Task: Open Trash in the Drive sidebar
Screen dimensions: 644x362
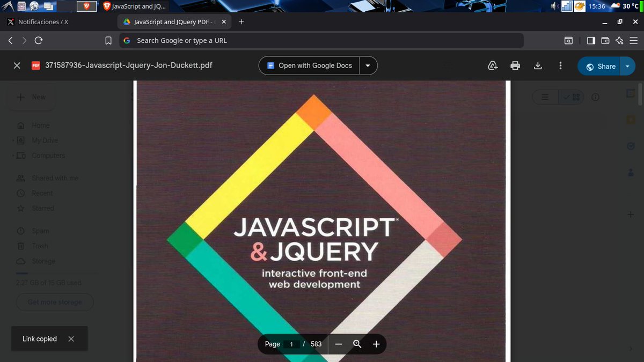Action: (x=40, y=246)
